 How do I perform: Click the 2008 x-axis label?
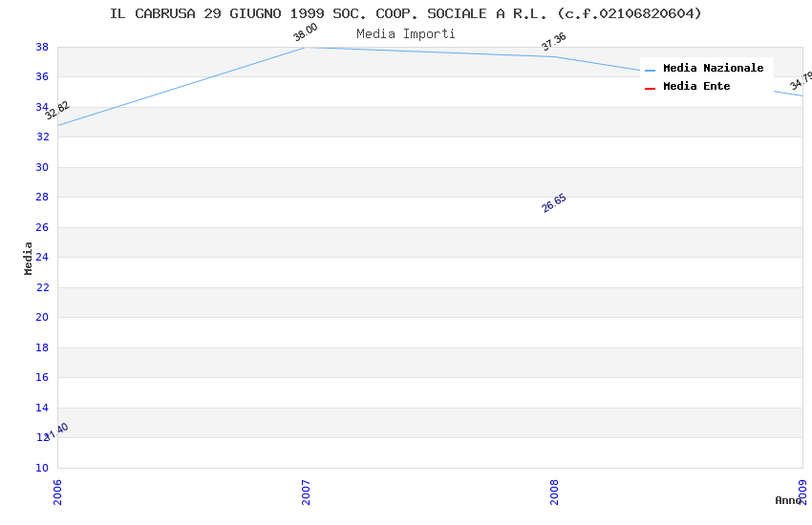(554, 492)
